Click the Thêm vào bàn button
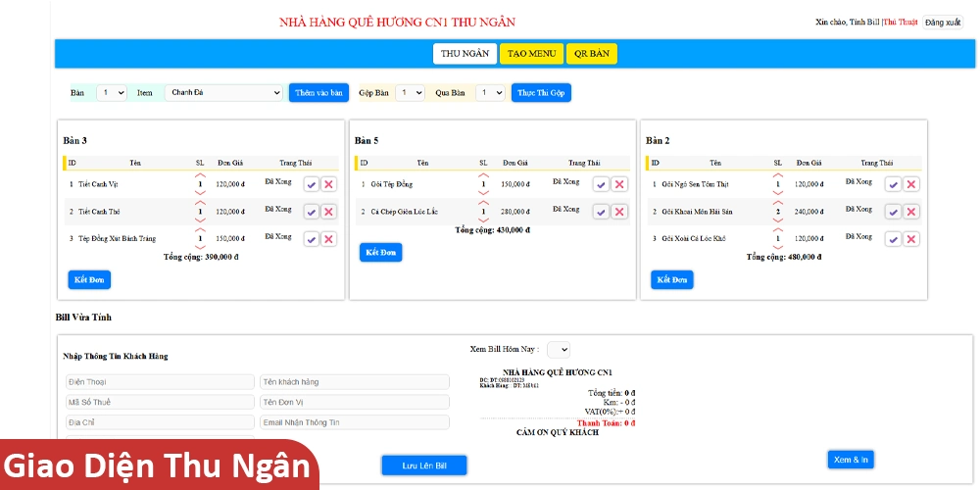Image resolution: width=980 pixels, height=490 pixels. coord(318,93)
